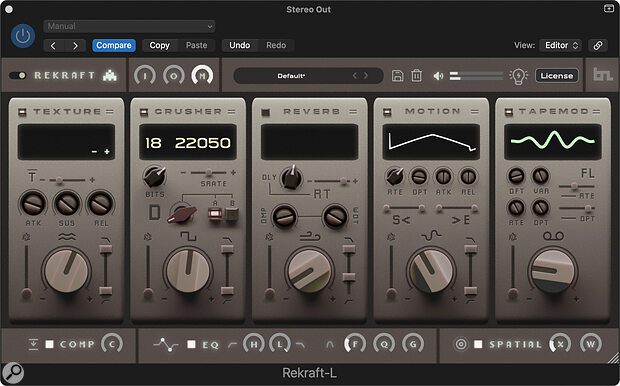
Task: Click the speaker volume icon
Action: pyautogui.click(x=438, y=76)
